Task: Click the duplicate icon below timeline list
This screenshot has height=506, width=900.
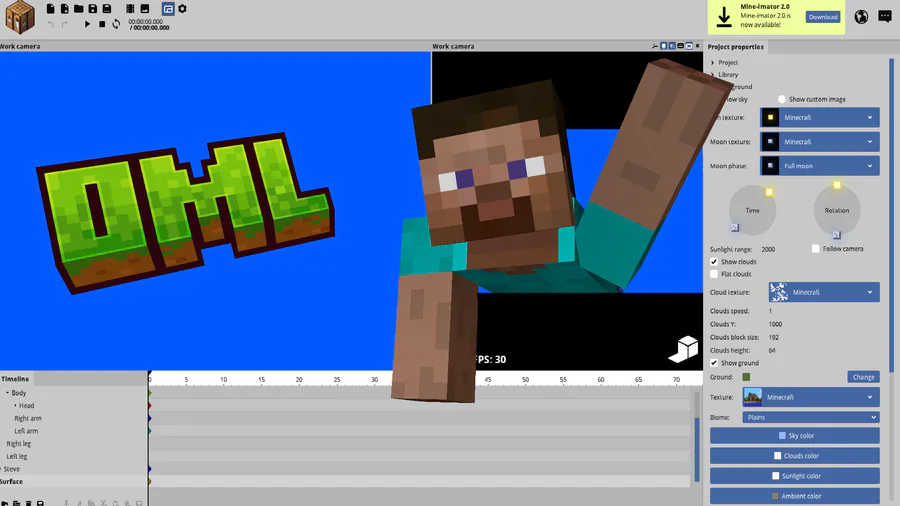Action: (17, 503)
